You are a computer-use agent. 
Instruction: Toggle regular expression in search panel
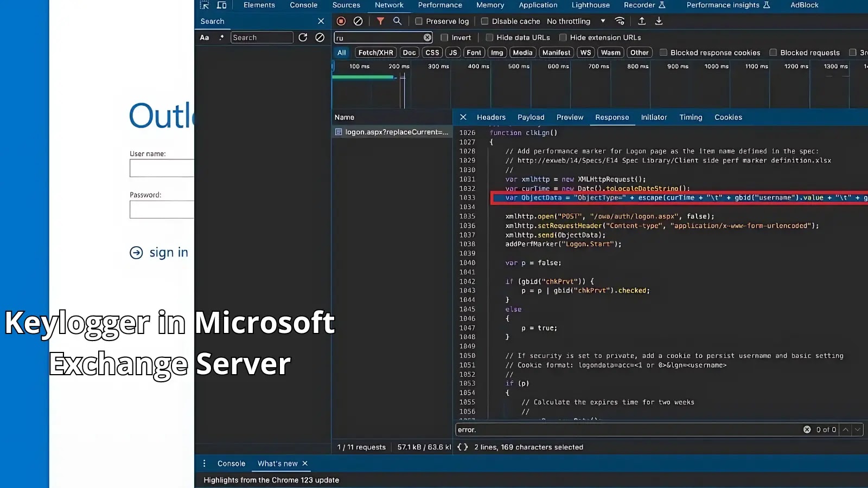coord(221,37)
